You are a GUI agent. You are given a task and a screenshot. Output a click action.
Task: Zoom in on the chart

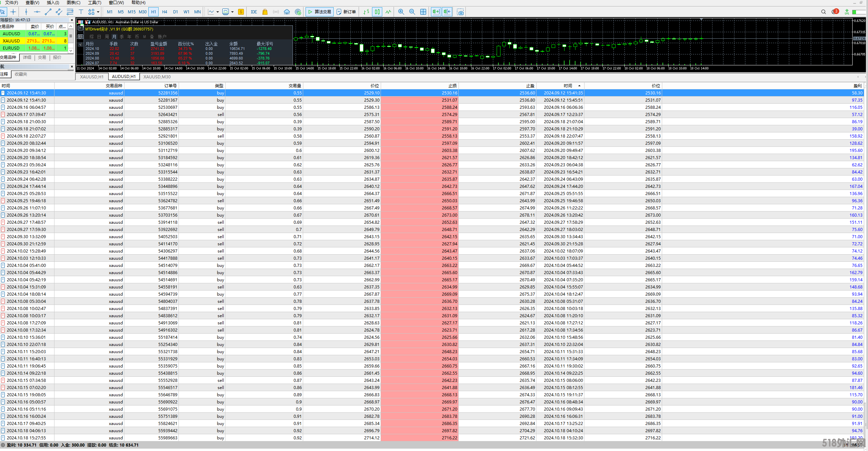point(401,12)
